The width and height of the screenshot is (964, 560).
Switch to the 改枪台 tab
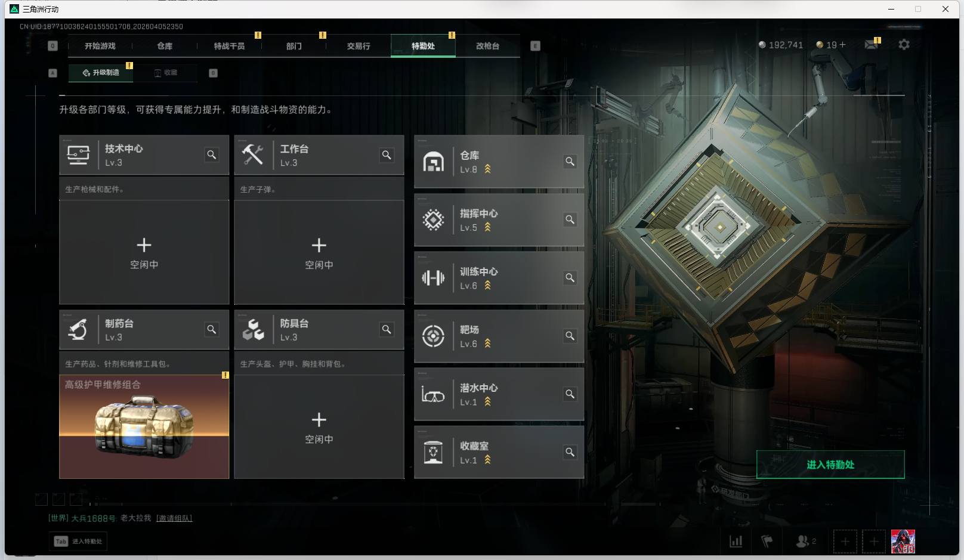coord(487,46)
